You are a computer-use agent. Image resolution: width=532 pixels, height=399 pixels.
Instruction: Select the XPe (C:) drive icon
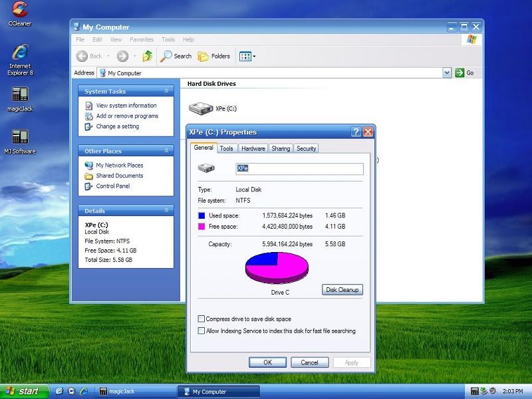(x=199, y=108)
